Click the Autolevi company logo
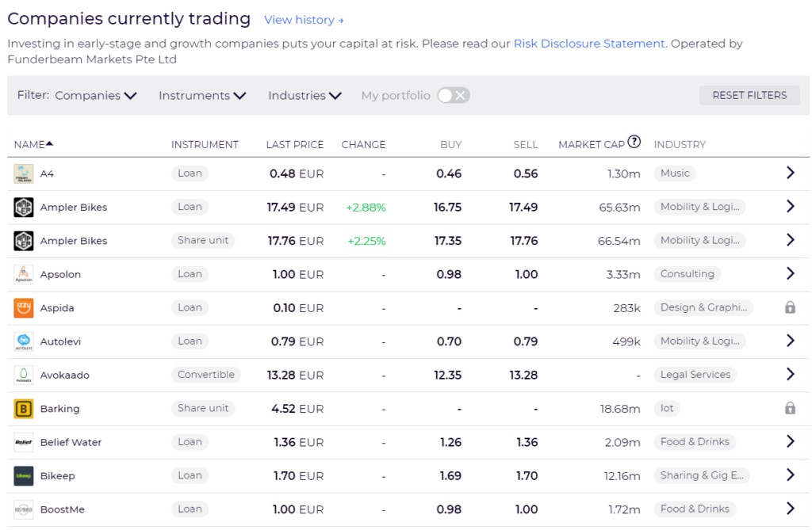The width and height of the screenshot is (812, 530). [x=23, y=341]
